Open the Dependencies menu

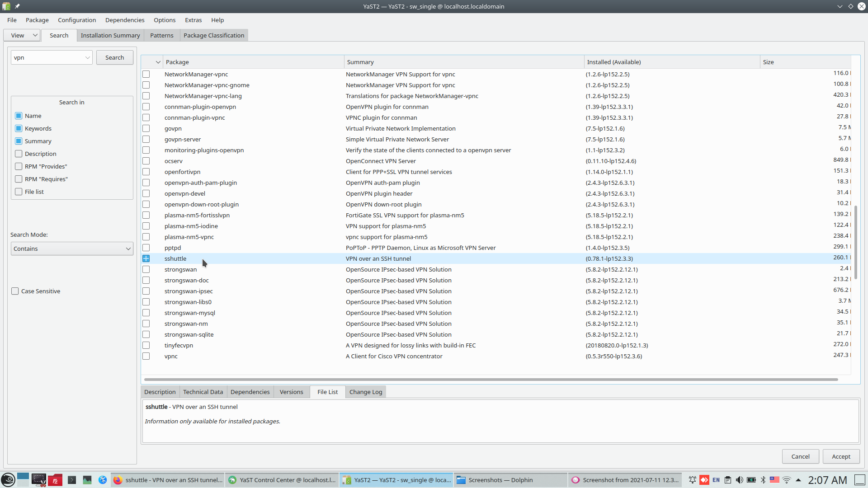[x=125, y=20]
